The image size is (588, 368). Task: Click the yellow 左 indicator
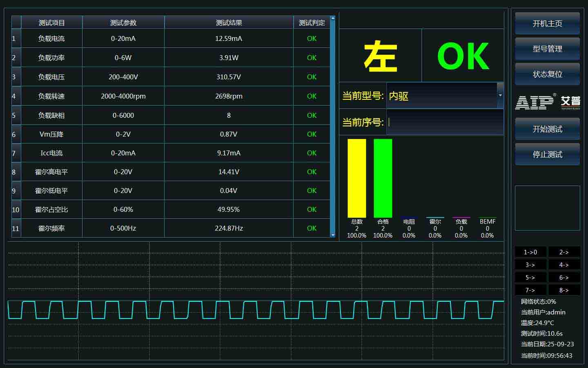[x=380, y=56]
